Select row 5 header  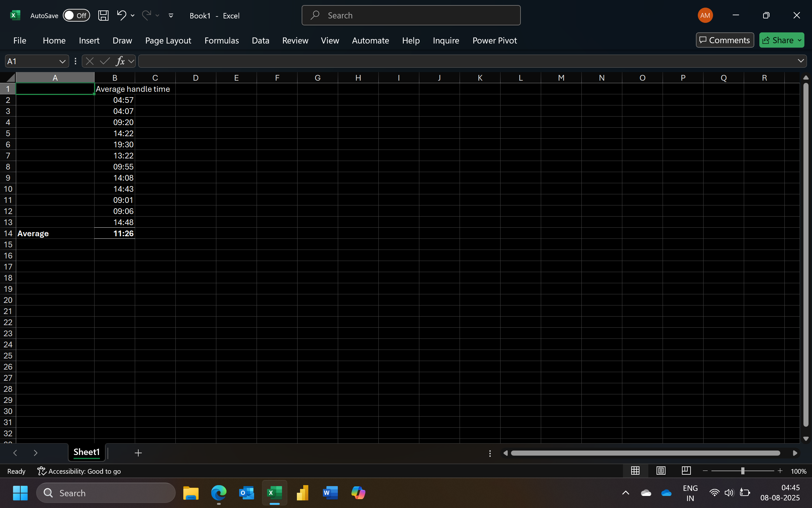(x=8, y=133)
